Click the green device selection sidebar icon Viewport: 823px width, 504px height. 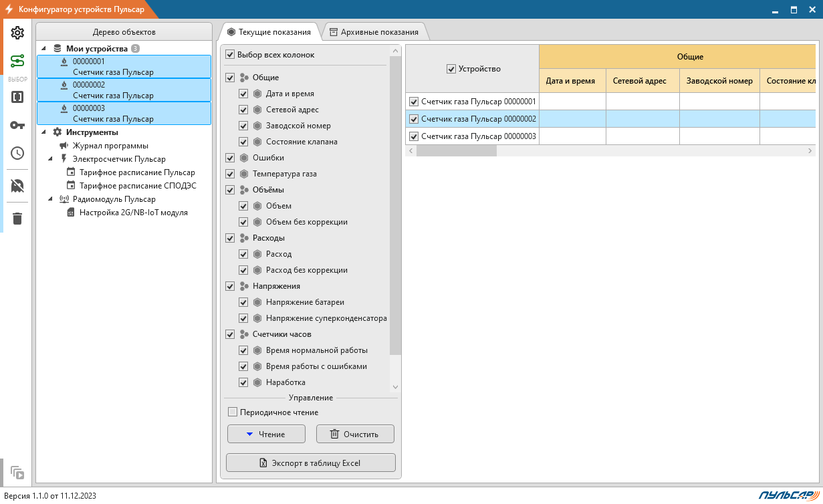[x=17, y=61]
